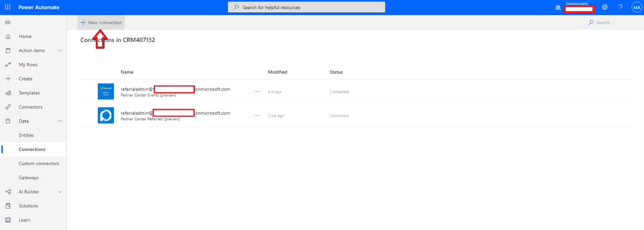Click the environment picker icon in header
Screen dimensions: 644x230
point(558,8)
